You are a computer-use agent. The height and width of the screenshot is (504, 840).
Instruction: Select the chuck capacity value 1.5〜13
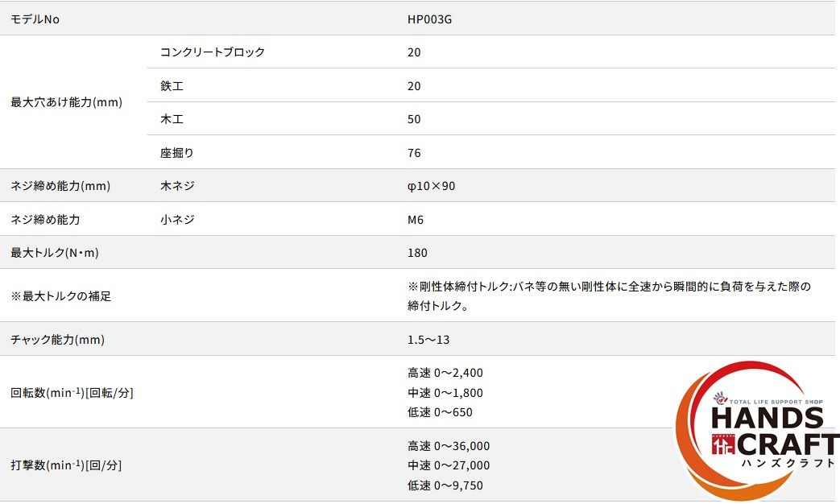[431, 340]
